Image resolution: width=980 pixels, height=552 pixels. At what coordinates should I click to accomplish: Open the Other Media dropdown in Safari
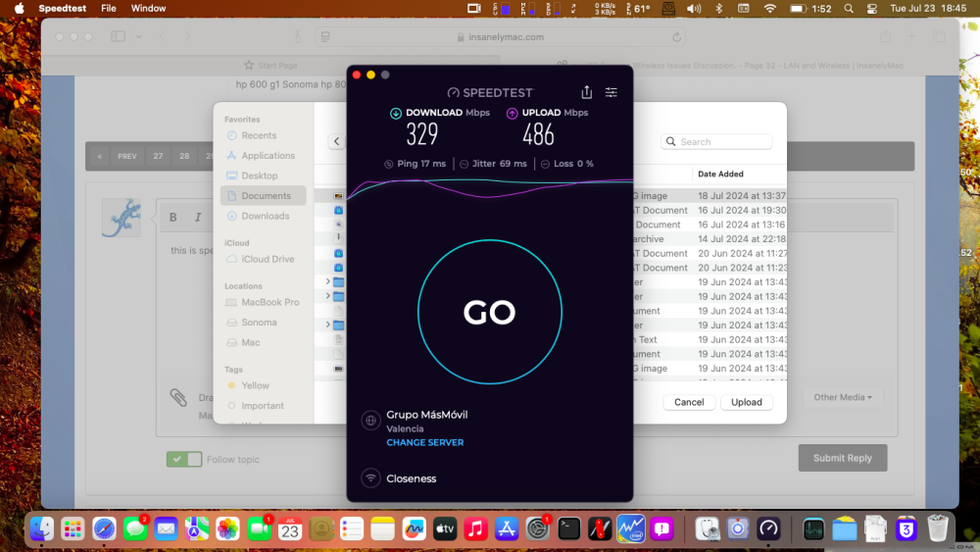[x=843, y=397]
